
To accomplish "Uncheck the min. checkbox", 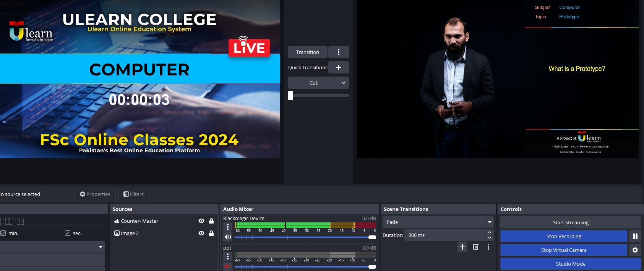I will [x=3, y=233].
